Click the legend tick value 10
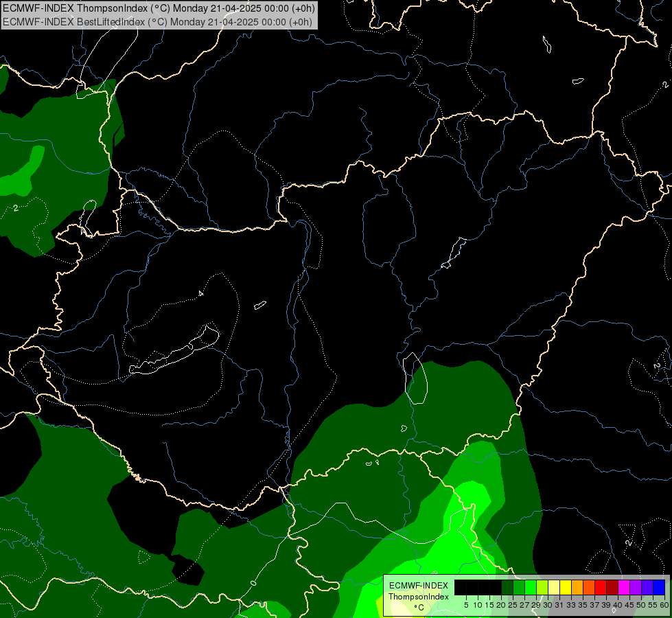672x618 pixels. click(478, 605)
